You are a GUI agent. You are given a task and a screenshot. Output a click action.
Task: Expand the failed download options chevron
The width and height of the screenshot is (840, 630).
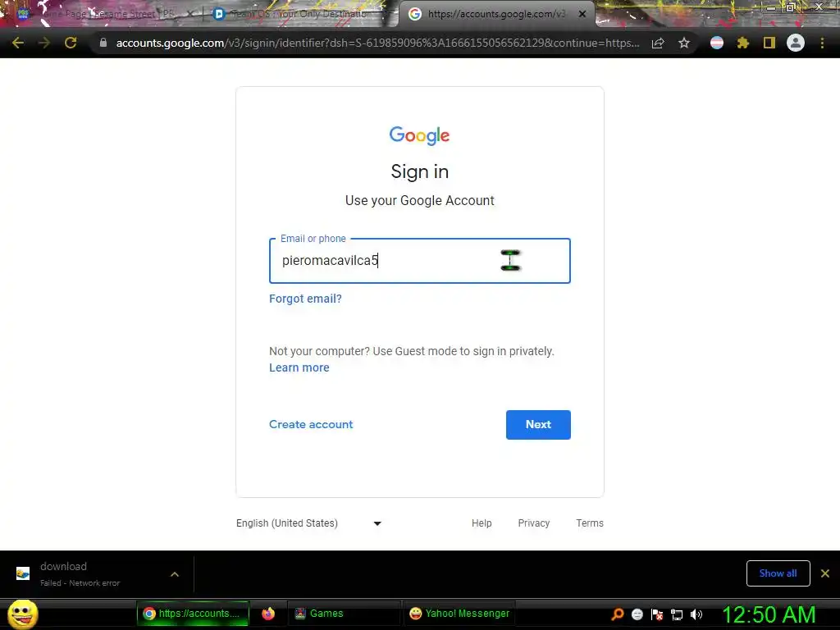[x=175, y=574]
